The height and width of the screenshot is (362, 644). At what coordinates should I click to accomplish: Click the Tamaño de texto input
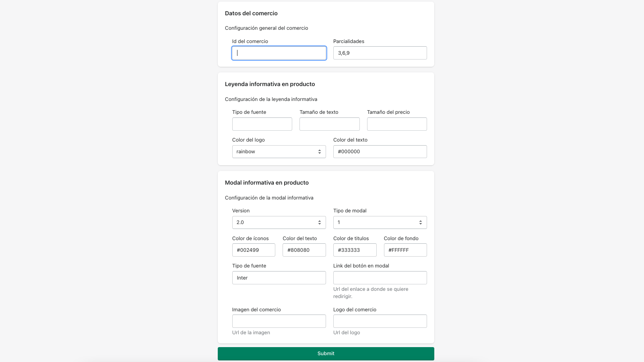tap(330, 124)
